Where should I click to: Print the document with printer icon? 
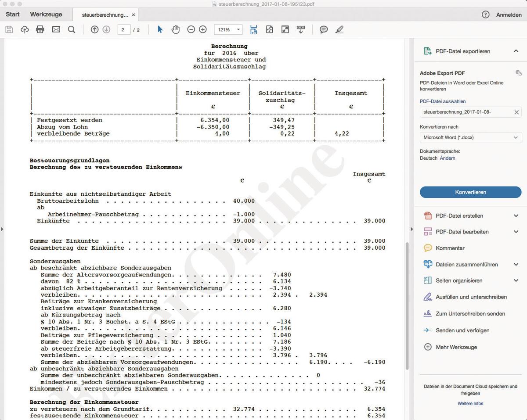(40, 29)
